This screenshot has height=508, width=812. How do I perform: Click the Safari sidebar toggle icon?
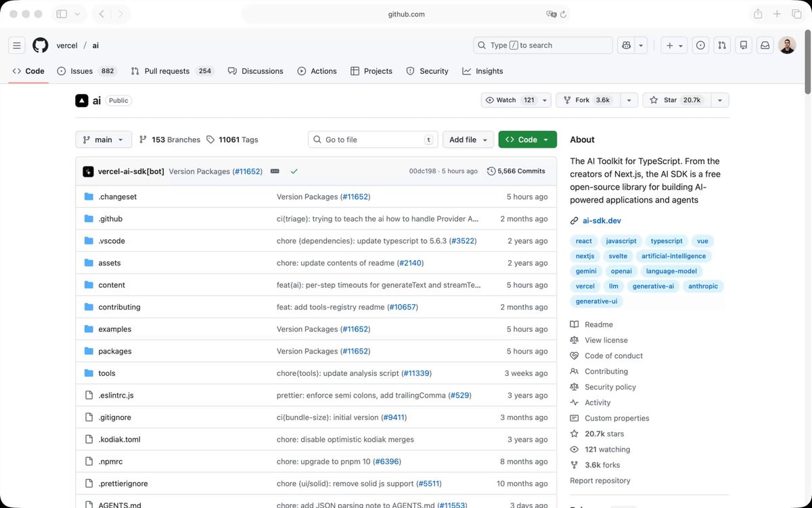click(62, 14)
